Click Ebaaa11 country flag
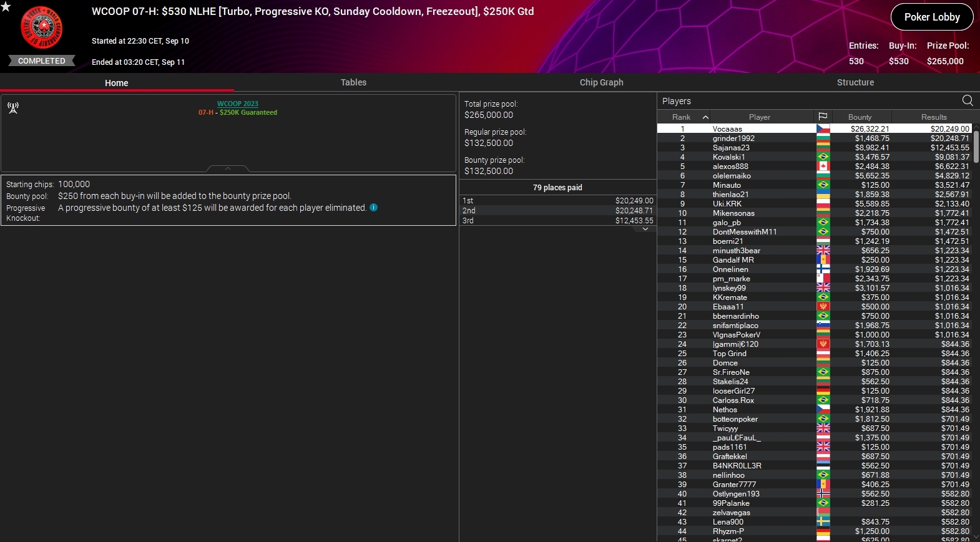Image resolution: width=980 pixels, height=542 pixels. 823,306
